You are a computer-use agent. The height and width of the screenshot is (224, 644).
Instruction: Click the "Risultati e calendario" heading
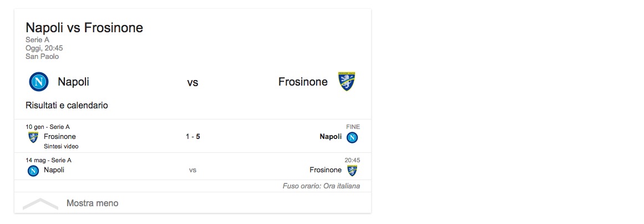(x=67, y=105)
